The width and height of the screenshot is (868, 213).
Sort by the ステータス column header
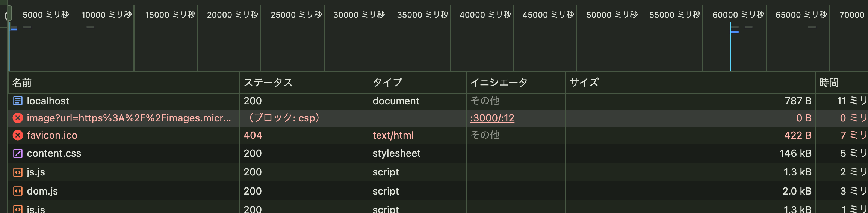point(268,82)
